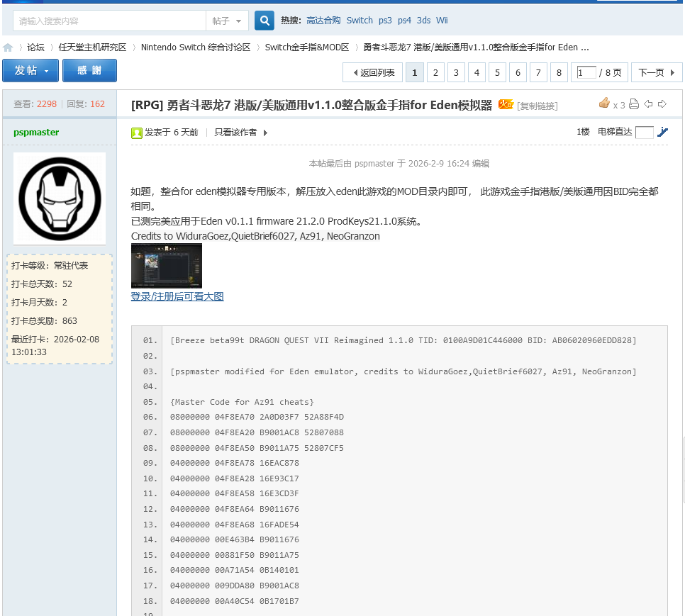
Task: Go to page 8 of the thread
Action: [559, 72]
